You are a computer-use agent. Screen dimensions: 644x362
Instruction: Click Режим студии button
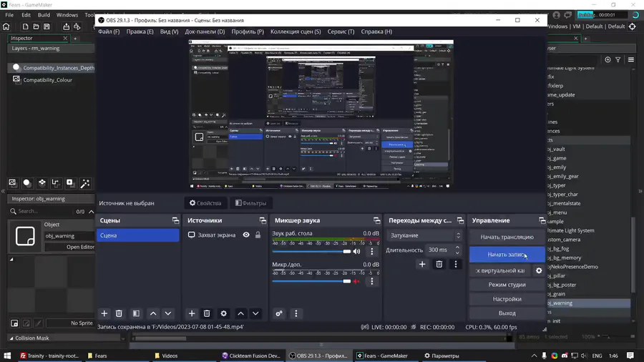pyautogui.click(x=507, y=285)
